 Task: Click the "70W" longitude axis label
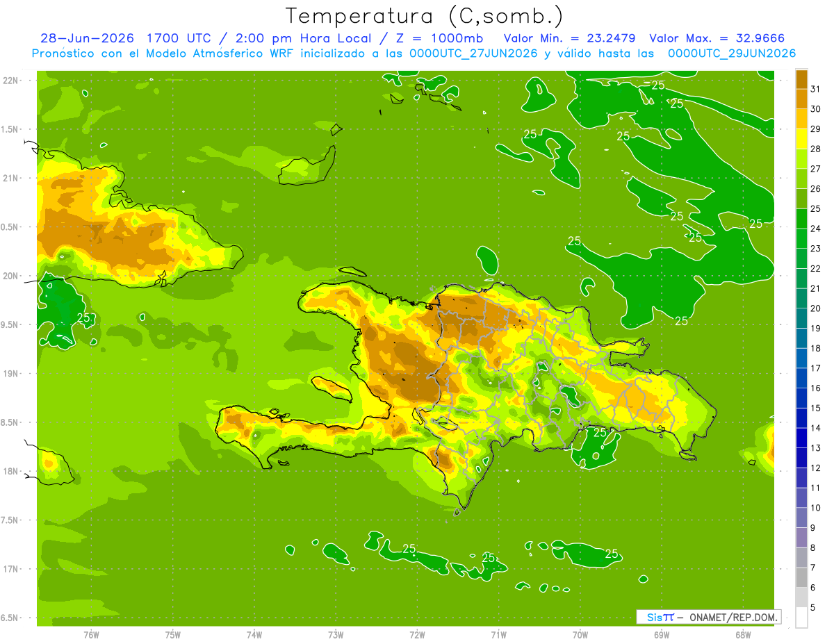point(580,635)
